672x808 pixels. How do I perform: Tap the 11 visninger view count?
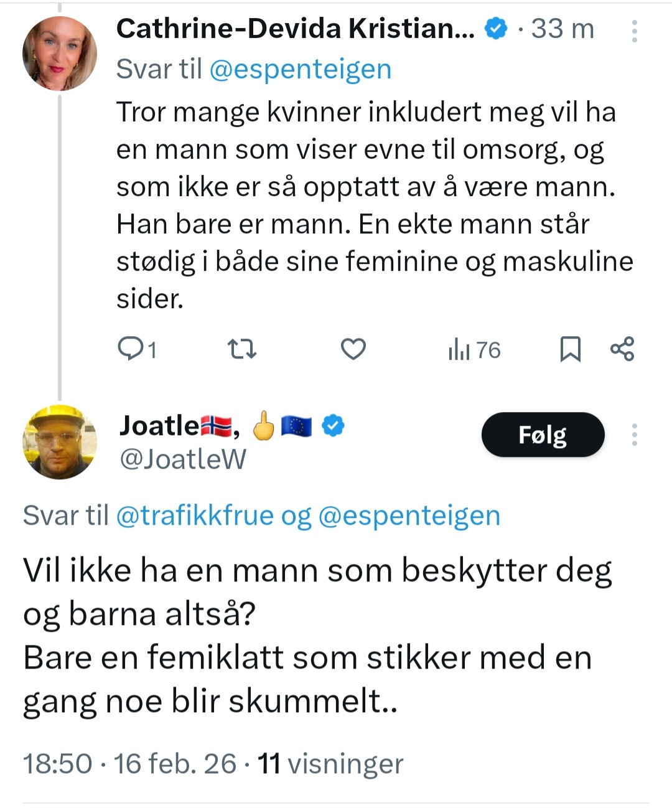coord(330,763)
